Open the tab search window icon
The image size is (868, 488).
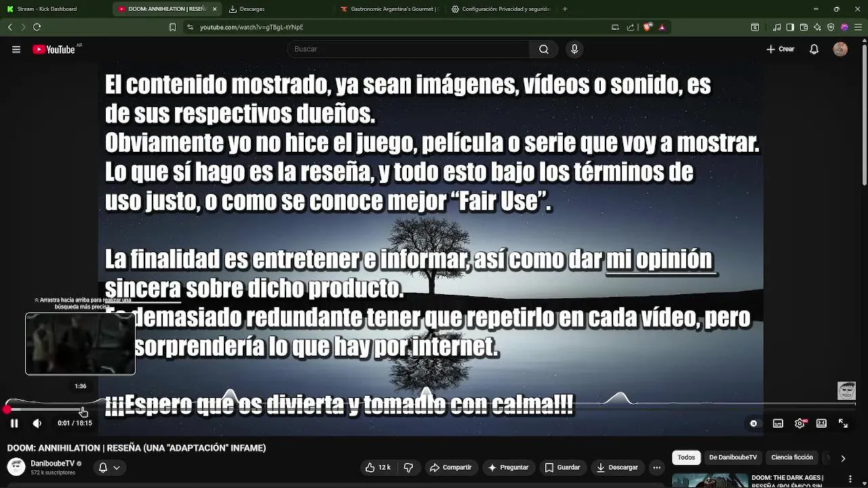point(755,27)
